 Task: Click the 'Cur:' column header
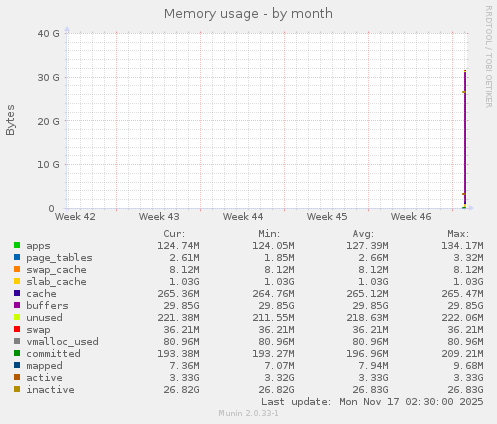(x=174, y=234)
